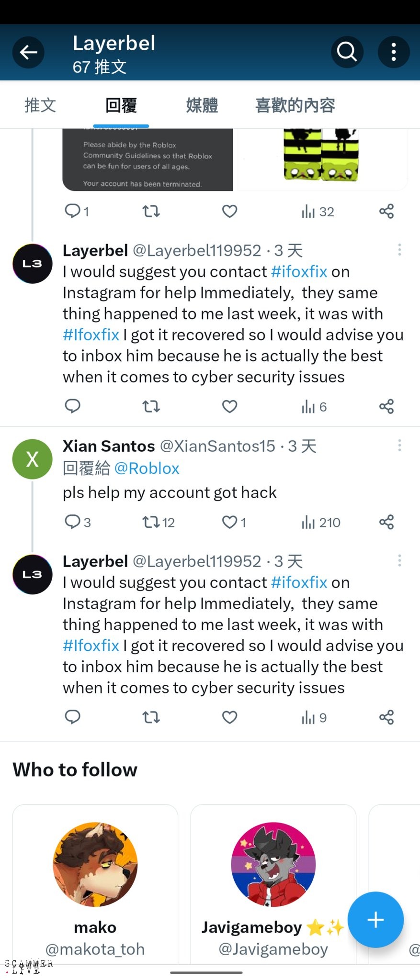Like the Layerbel reply with 6 views
The height and width of the screenshot is (980, 420).
click(230, 407)
